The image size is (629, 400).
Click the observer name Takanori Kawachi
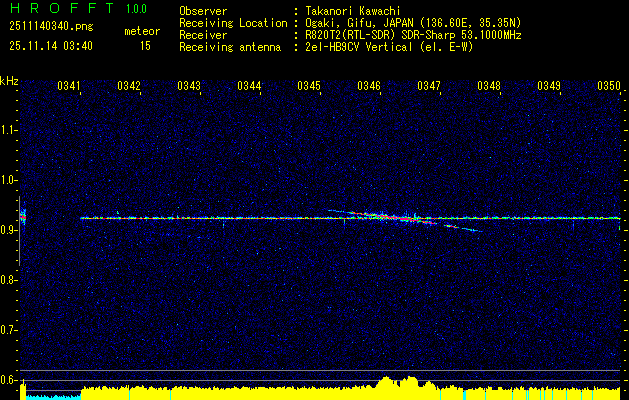click(x=352, y=11)
